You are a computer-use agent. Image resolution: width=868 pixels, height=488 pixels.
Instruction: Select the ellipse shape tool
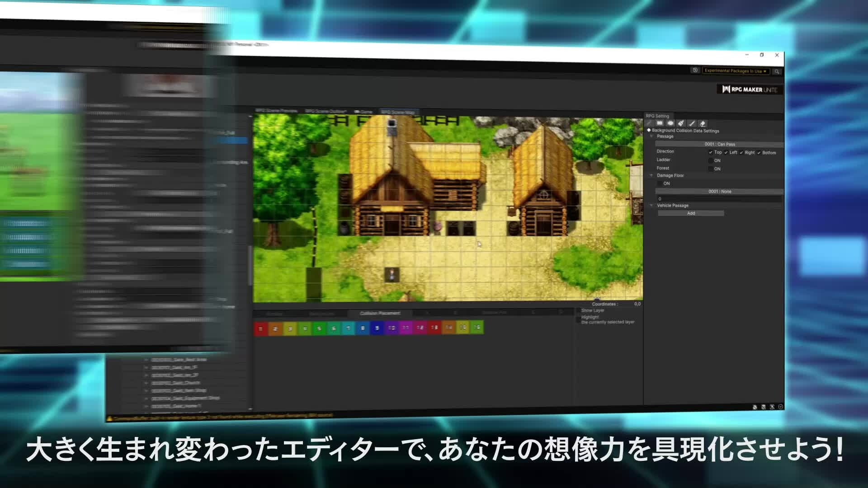670,123
